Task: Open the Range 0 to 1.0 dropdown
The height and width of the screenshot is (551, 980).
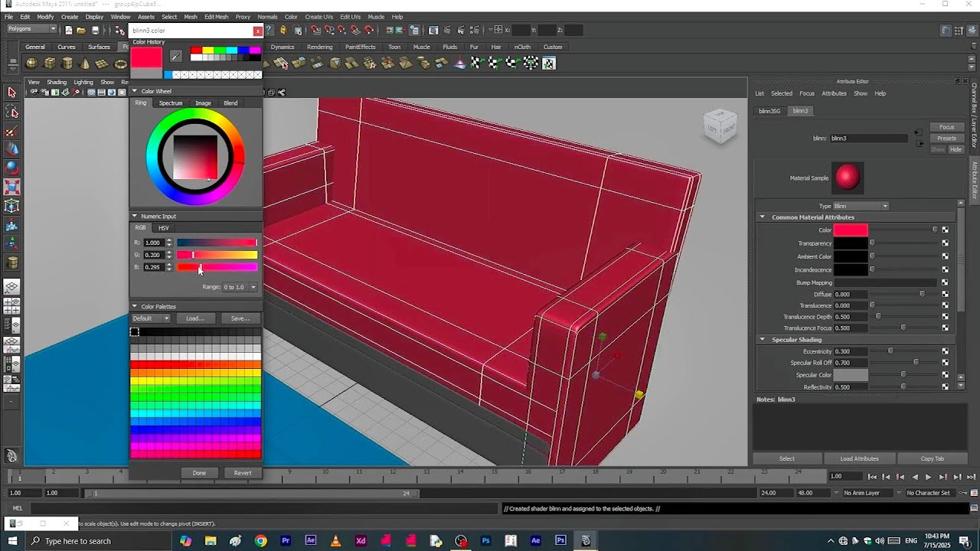Action: click(240, 287)
